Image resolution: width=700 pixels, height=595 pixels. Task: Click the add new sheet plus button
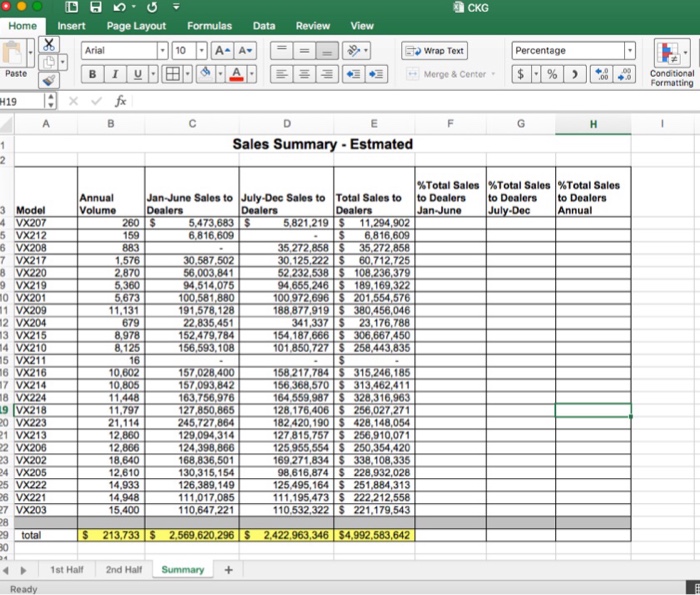pos(228,569)
